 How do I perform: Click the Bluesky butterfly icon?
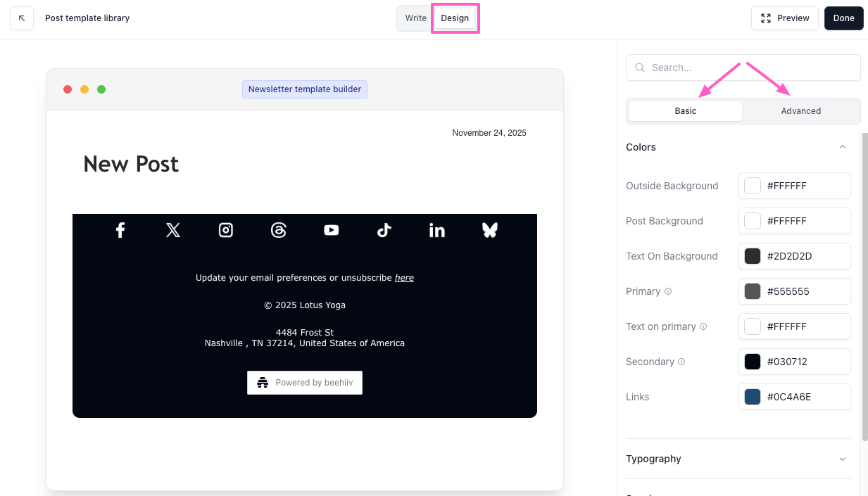(x=490, y=230)
